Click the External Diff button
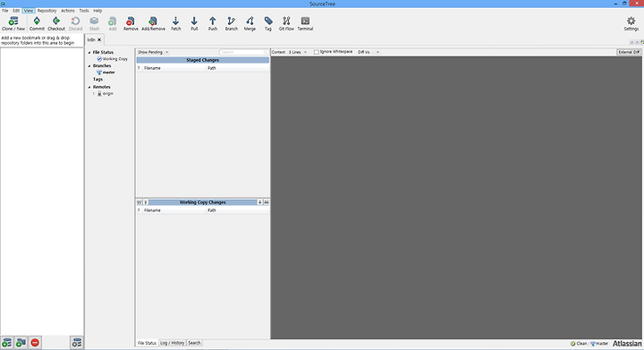Image resolution: width=644 pixels, height=350 pixels. [x=629, y=52]
